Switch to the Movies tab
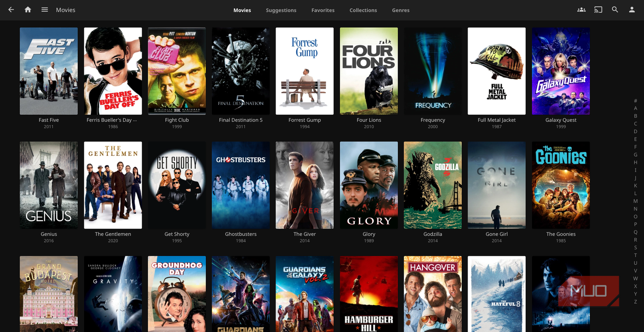This screenshot has width=644, height=332. [x=242, y=10]
